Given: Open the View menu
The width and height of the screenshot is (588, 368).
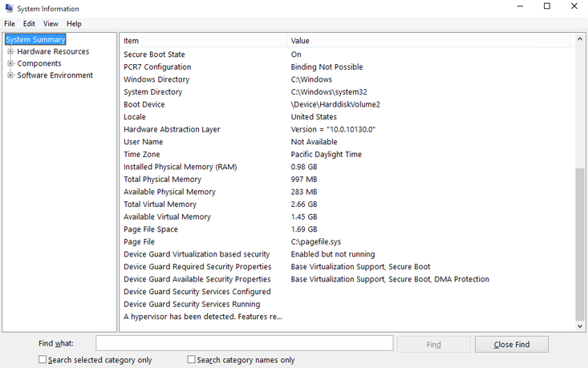Looking at the screenshot, I should [x=51, y=24].
